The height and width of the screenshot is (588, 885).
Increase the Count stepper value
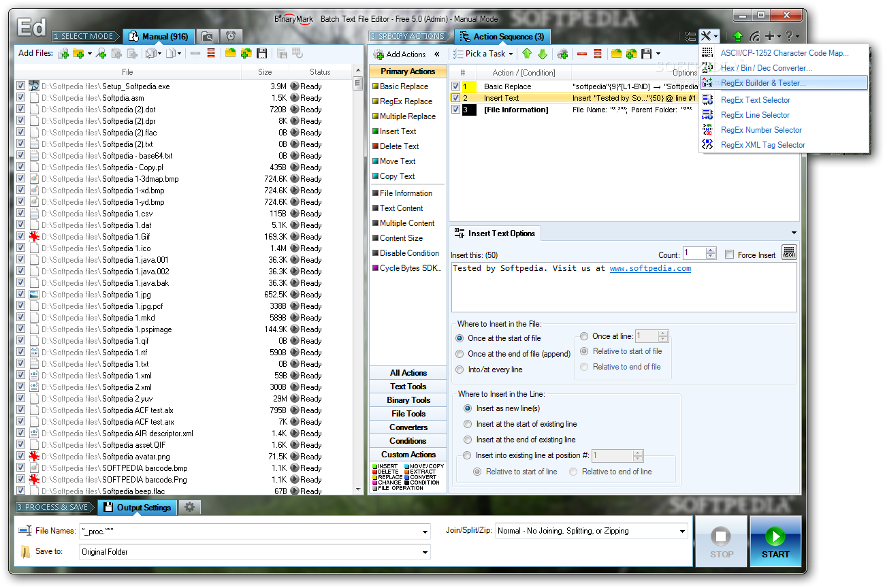coord(711,250)
